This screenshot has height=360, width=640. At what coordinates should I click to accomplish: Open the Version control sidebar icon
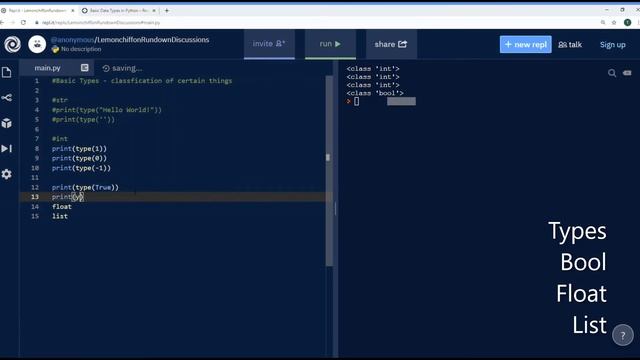pos(7,98)
